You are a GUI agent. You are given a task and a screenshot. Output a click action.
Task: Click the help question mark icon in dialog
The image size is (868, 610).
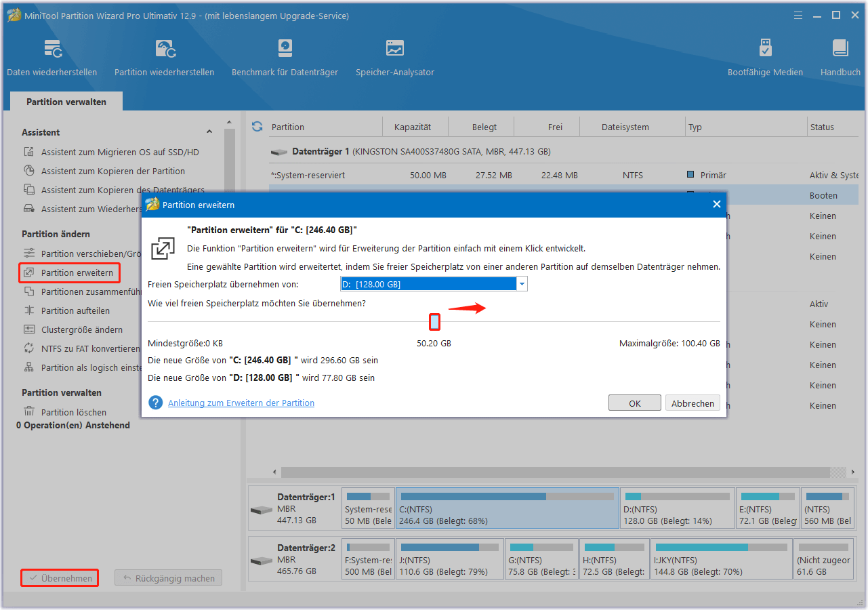click(156, 403)
